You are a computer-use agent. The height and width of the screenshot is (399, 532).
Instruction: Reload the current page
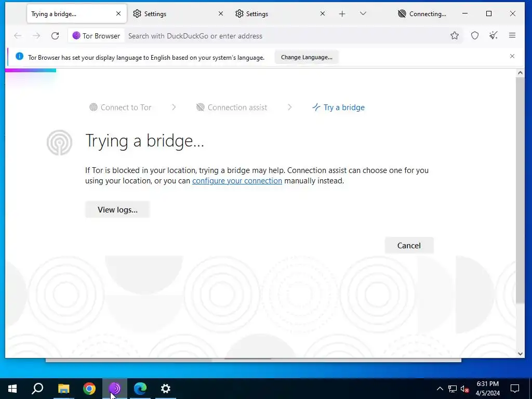(x=55, y=36)
